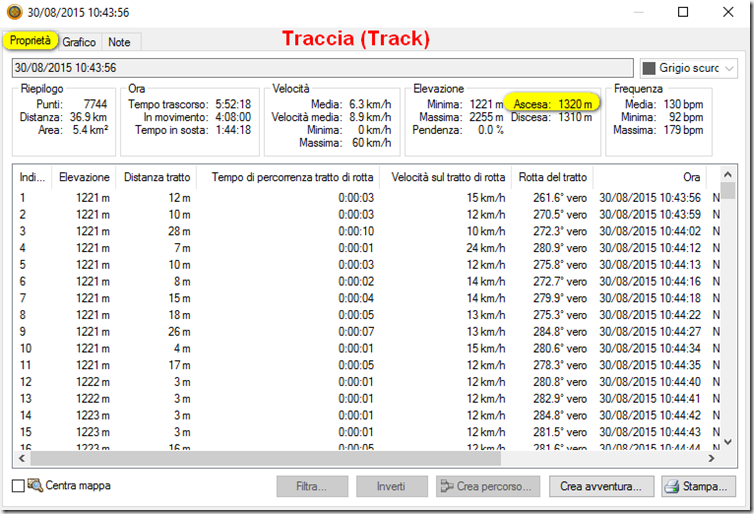Click the Inverti button

point(391,486)
